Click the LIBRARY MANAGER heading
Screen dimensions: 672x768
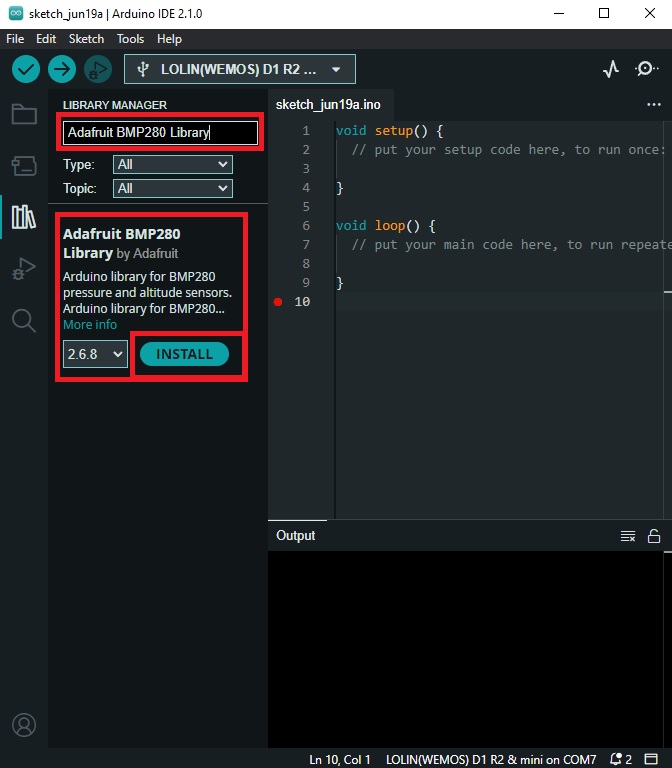pyautogui.click(x=115, y=105)
